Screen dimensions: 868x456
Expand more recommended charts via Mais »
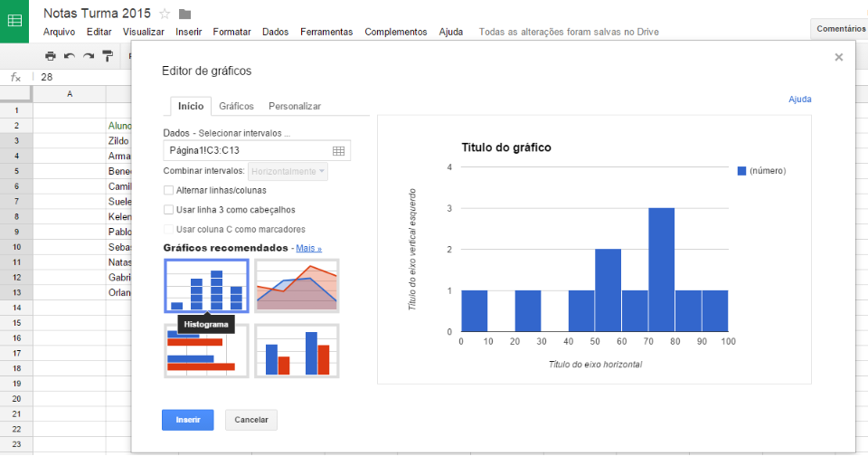pos(309,248)
